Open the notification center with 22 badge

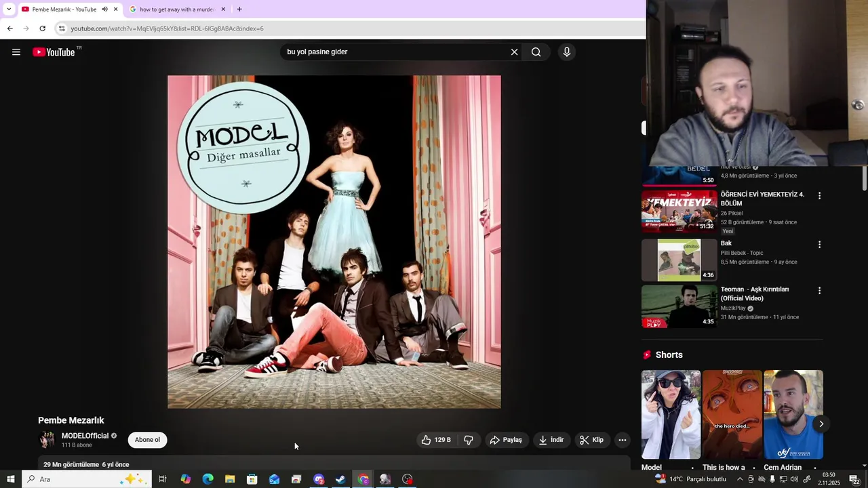(x=854, y=479)
